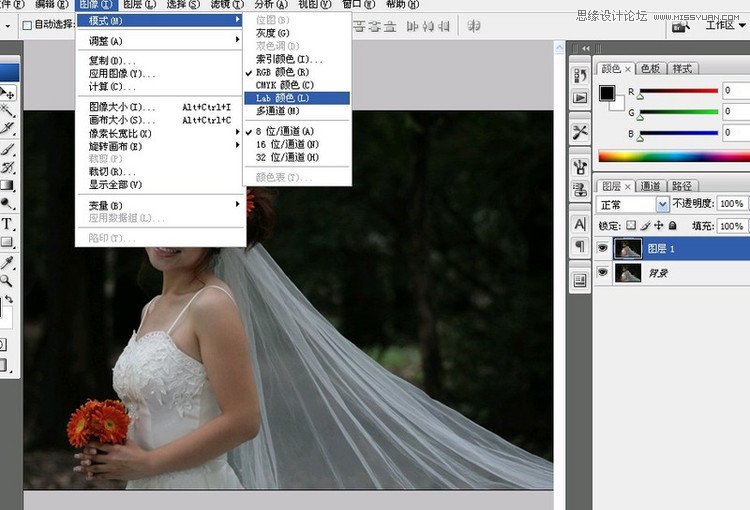Click the foreground color swatch in Color panel
Screen dimensions: 750x510
(607, 93)
